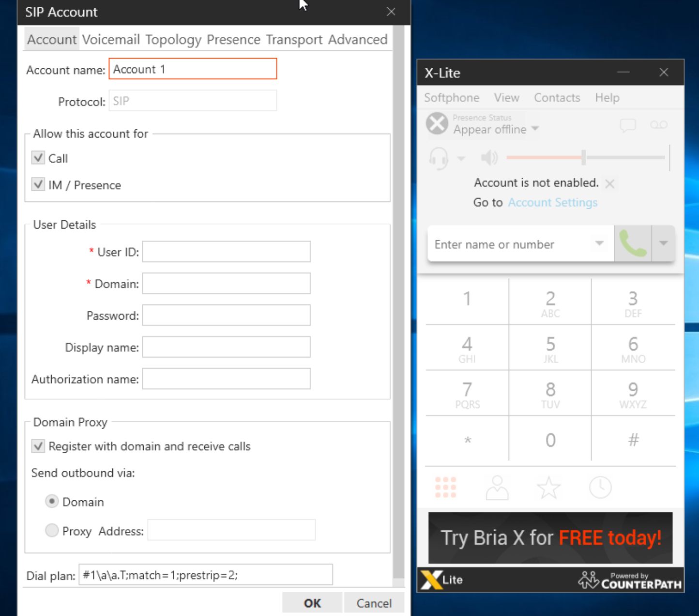Dial the 8 TUV key
699x616 pixels.
point(550,393)
